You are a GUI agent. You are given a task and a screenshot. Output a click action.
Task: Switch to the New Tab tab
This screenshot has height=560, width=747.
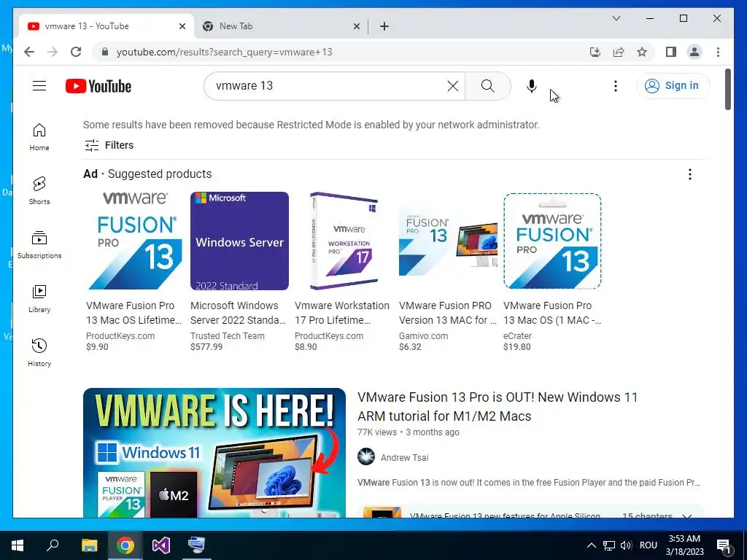(x=280, y=26)
